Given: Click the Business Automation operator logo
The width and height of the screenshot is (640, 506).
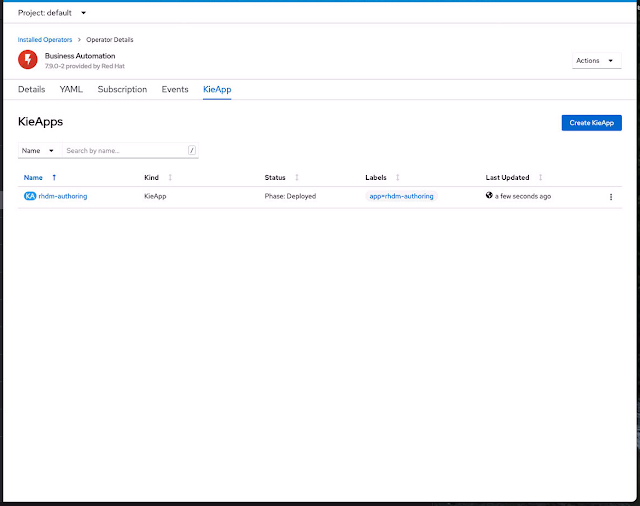Looking at the screenshot, I should coord(28,60).
